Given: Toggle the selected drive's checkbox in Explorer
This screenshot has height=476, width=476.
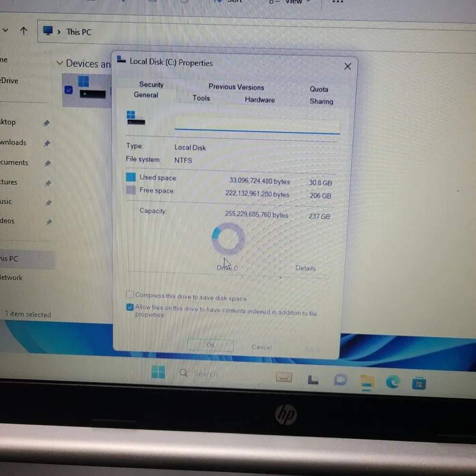Looking at the screenshot, I should (x=69, y=90).
